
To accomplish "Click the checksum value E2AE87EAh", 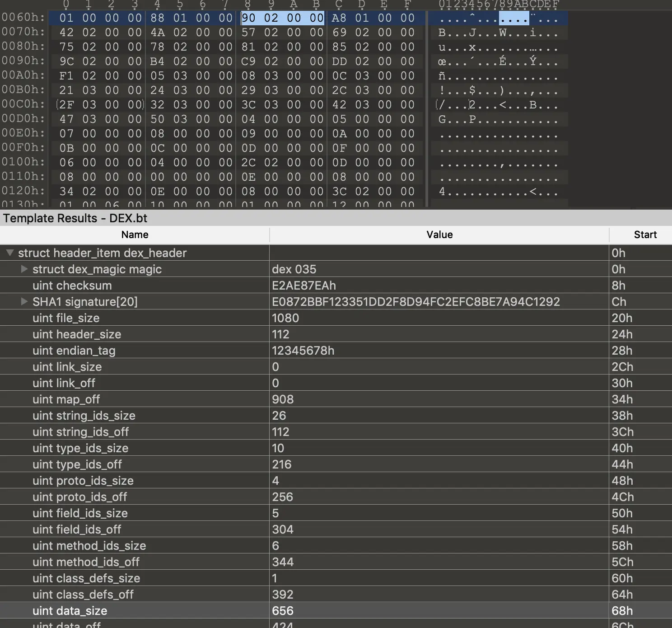I will pos(304,286).
